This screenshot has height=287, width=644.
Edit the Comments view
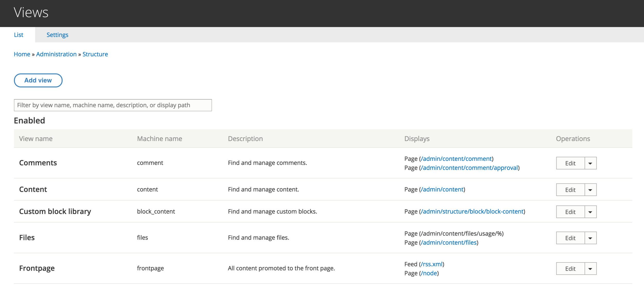point(570,163)
